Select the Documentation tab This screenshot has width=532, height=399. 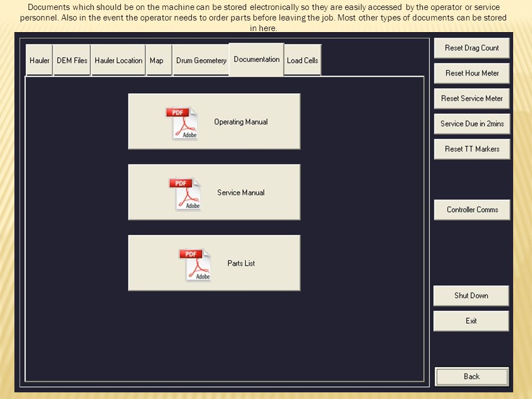click(x=257, y=59)
